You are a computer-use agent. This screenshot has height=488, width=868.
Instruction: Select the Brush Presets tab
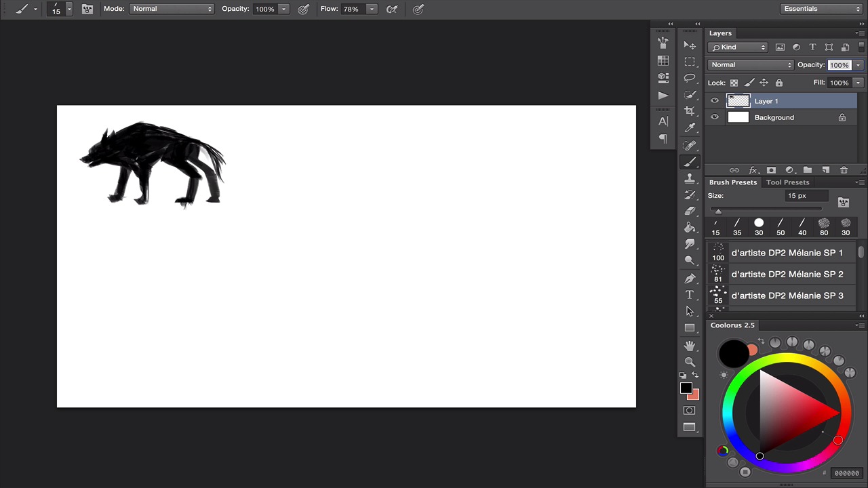[732, 182]
